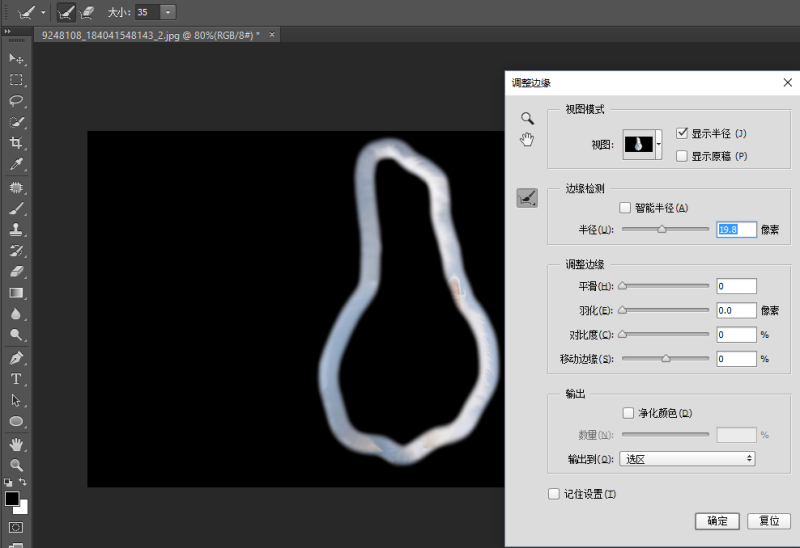Select the Lasso tool
This screenshot has height=548, width=800.
tap(16, 101)
